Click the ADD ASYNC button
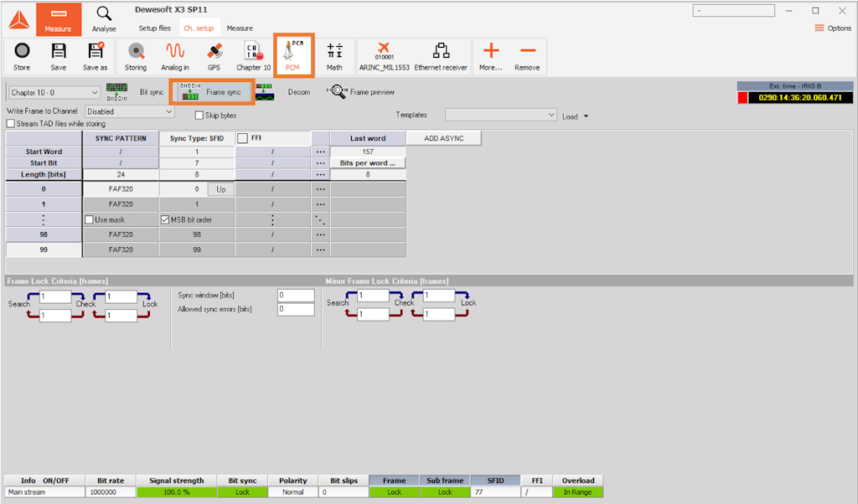 coord(444,138)
